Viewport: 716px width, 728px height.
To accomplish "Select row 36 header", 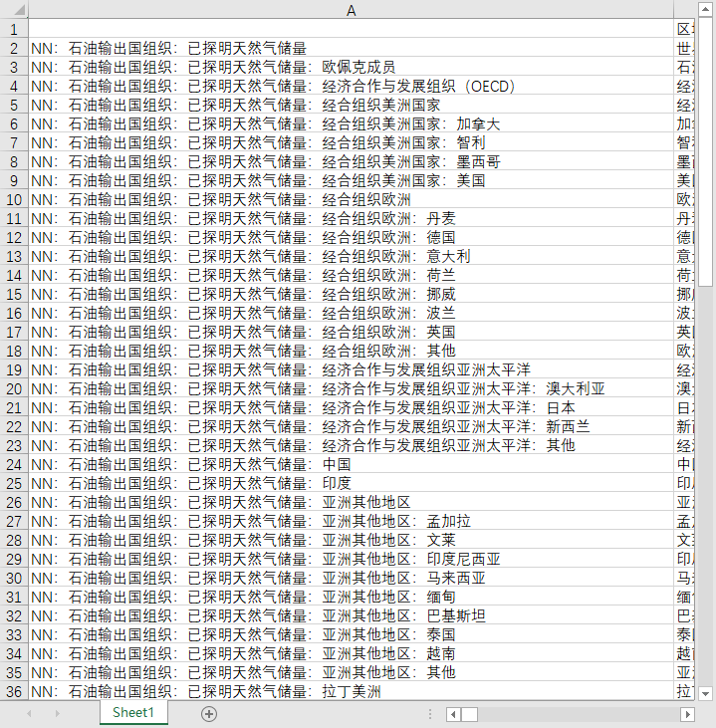I will click(x=14, y=691).
